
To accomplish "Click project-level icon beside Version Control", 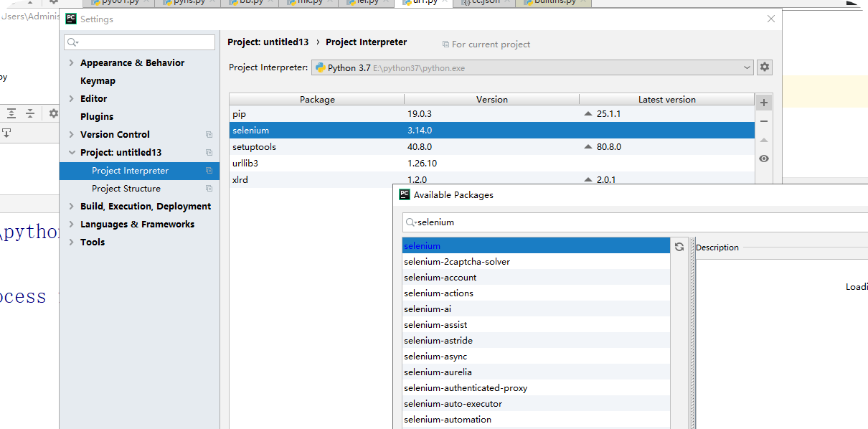I will (209, 135).
